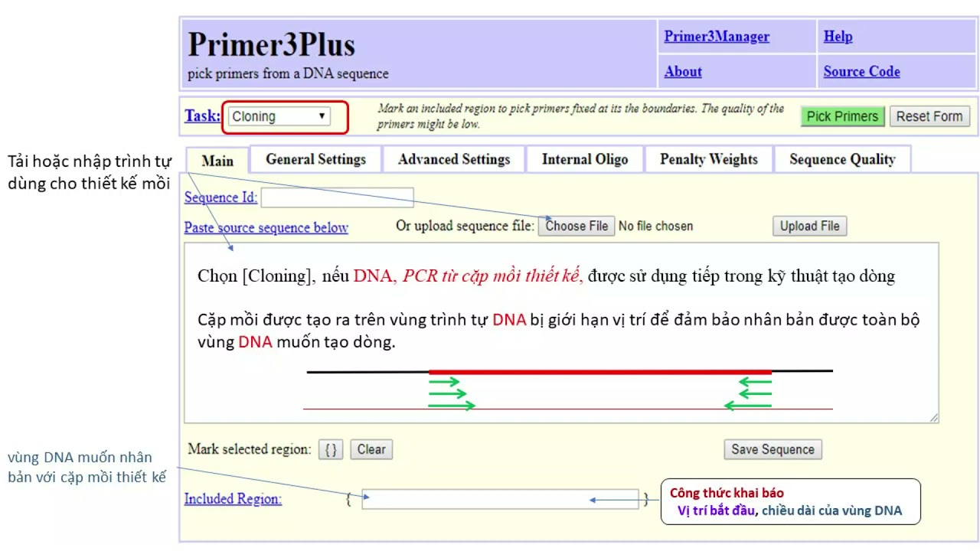This screenshot has height=551, width=980.
Task: Click 'pick primers from a DNA sequence' subtitle
Action: coord(288,74)
